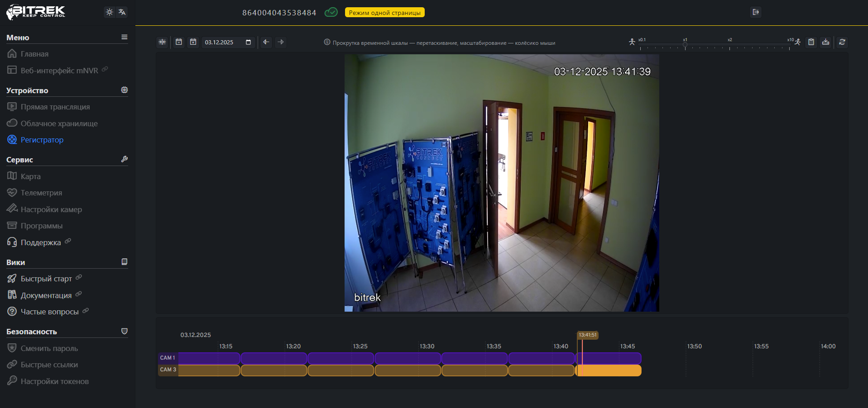Click the CAM 3 highlighted recording segment
Screen dimensions: 868x408
[x=609, y=370]
